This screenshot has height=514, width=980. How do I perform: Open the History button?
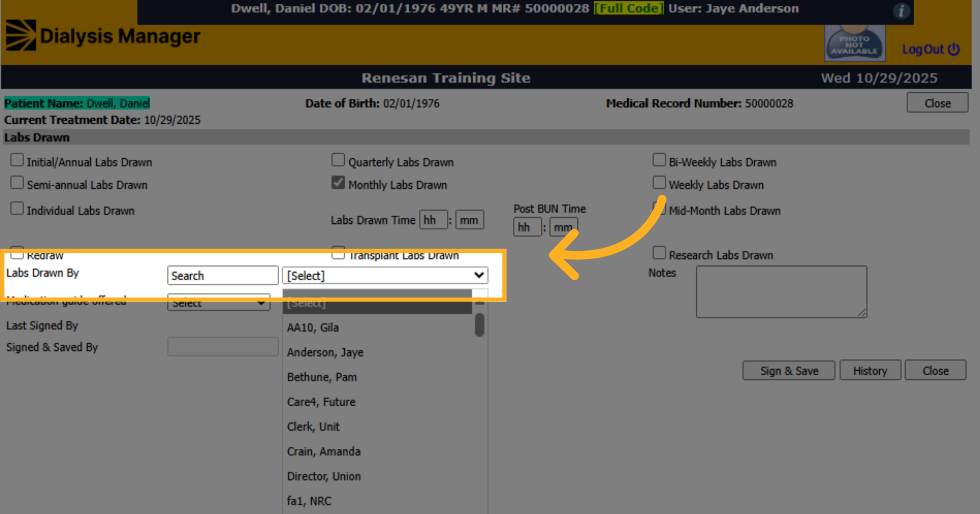870,371
